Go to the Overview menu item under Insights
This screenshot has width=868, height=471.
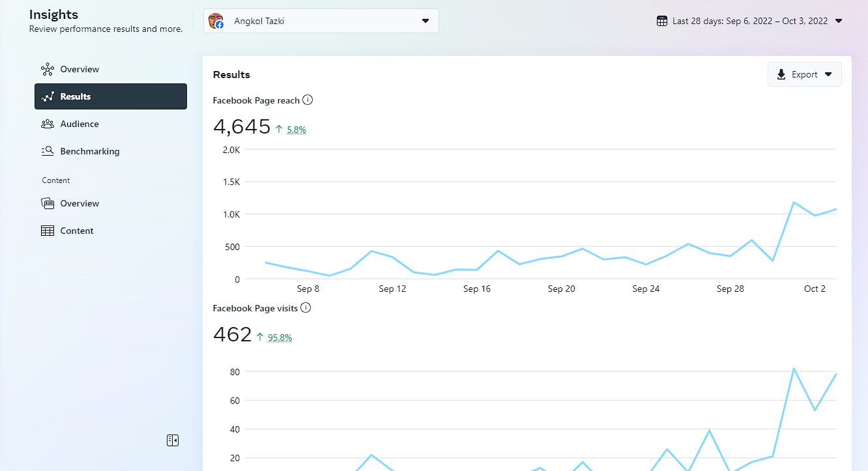tap(111, 69)
